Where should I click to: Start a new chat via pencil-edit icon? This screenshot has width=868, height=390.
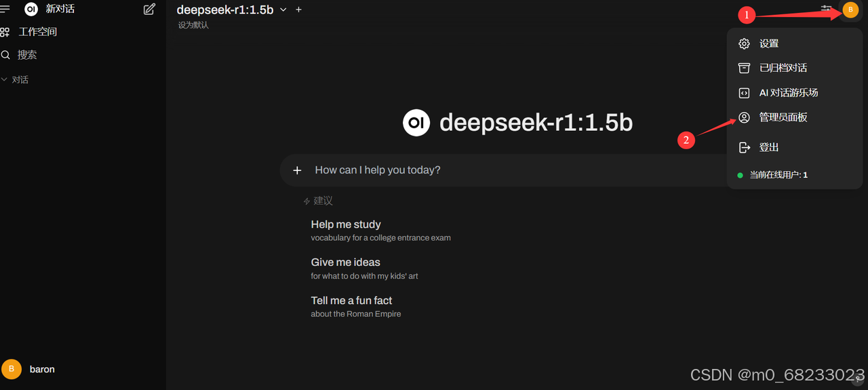pos(149,9)
